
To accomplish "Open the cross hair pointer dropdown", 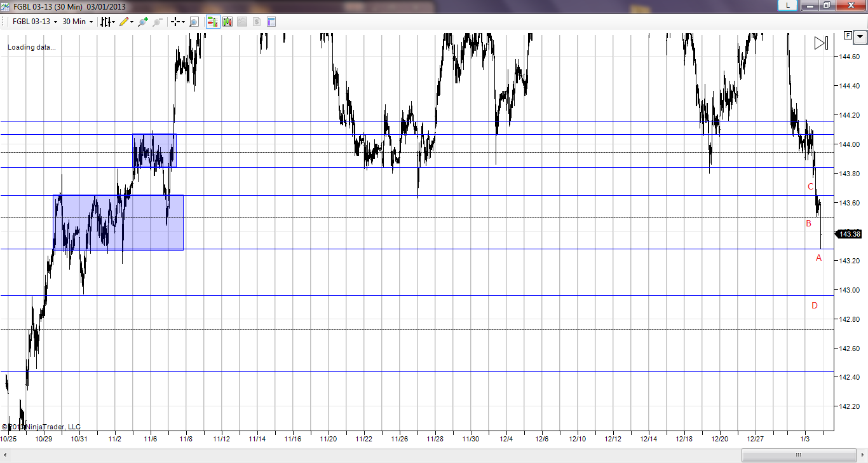I will pyautogui.click(x=177, y=22).
